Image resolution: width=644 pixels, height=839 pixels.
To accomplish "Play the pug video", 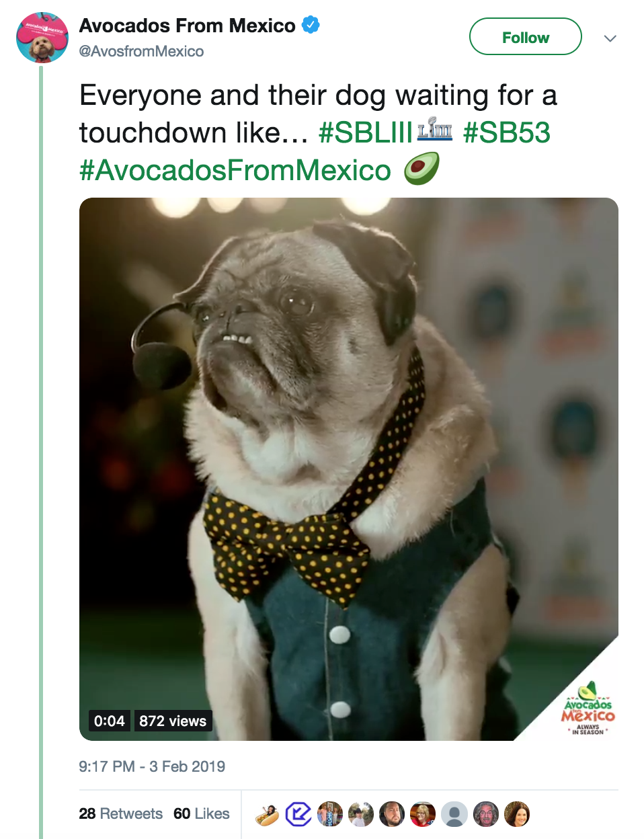I will click(x=349, y=469).
